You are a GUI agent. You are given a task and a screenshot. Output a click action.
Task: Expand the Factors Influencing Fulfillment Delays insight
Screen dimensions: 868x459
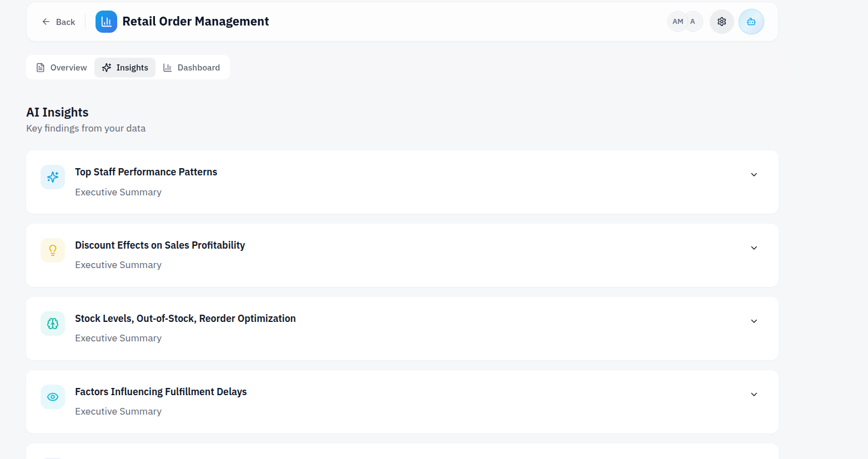[x=754, y=394]
